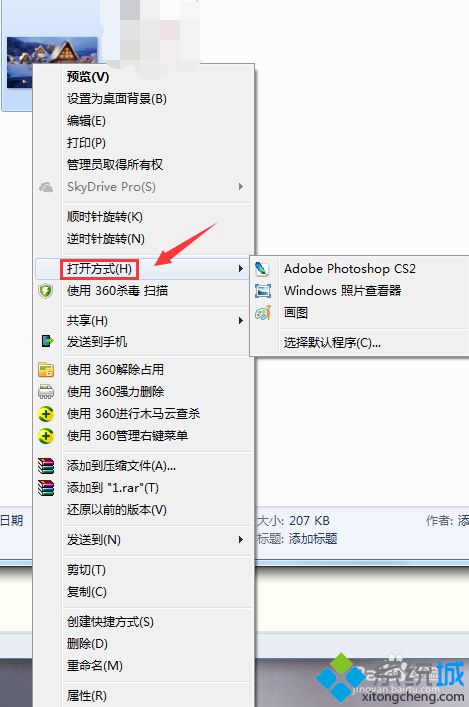Expand the SkyDrive Pro(S) submenu arrow
The width and height of the screenshot is (469, 707).
tap(241, 187)
